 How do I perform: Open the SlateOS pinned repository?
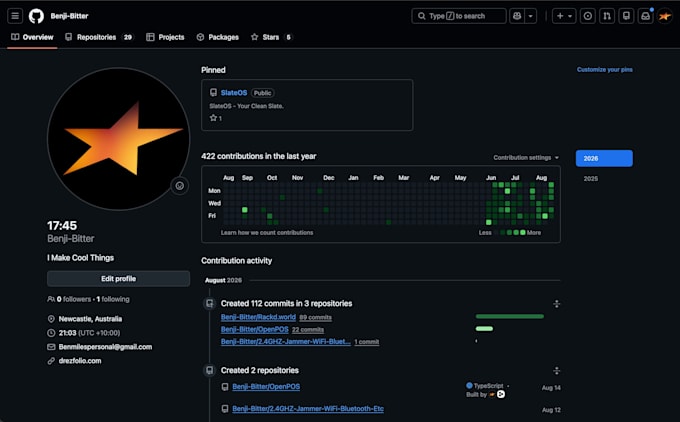(234, 93)
